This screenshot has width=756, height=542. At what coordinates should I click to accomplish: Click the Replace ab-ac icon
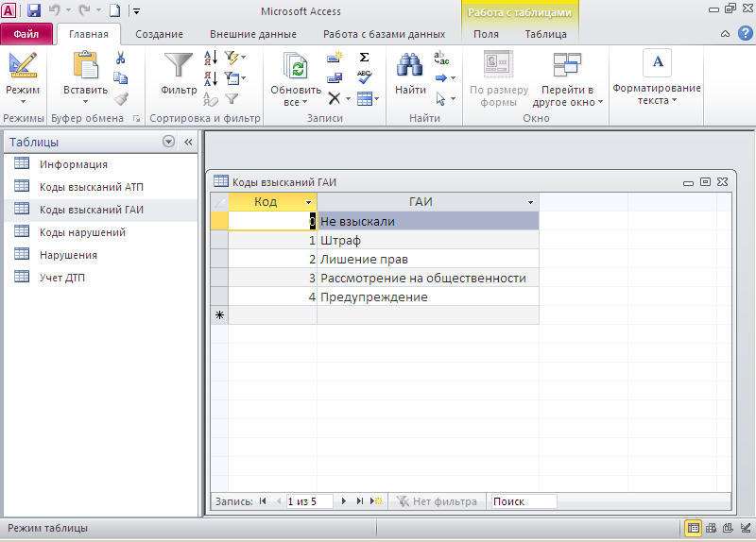point(441,58)
